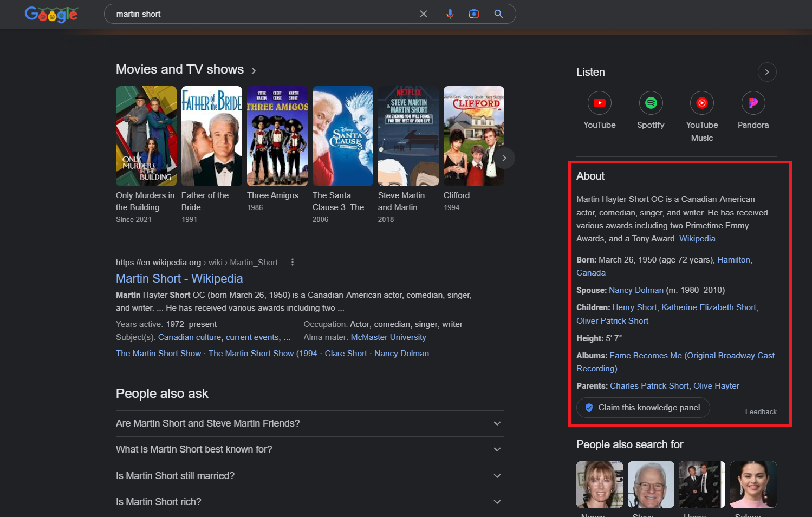The height and width of the screenshot is (517, 812).
Task: Open Olive Hayter link
Action: click(716, 386)
